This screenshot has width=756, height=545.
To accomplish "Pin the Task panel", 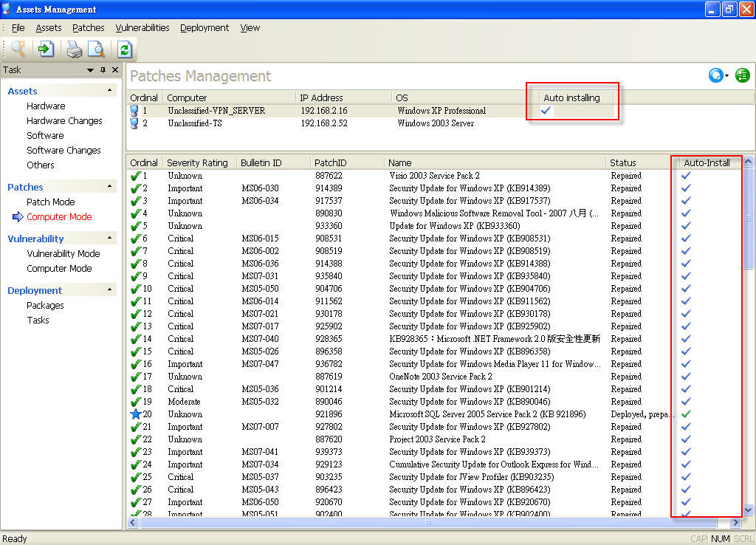I will coord(103,70).
